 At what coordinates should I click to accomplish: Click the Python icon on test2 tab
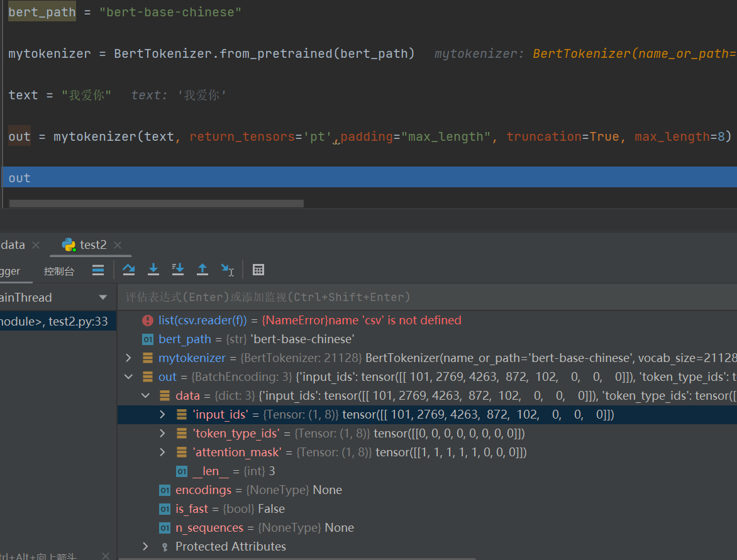pyautogui.click(x=69, y=244)
